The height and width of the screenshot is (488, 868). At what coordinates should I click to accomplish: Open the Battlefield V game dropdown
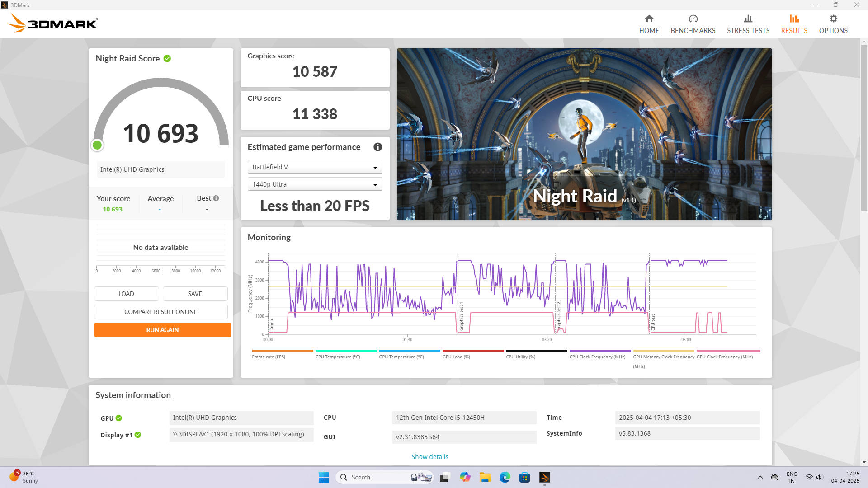pos(315,167)
